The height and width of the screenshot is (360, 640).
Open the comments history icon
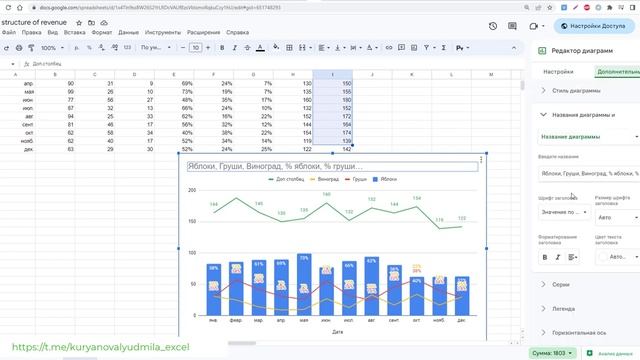coord(512,26)
